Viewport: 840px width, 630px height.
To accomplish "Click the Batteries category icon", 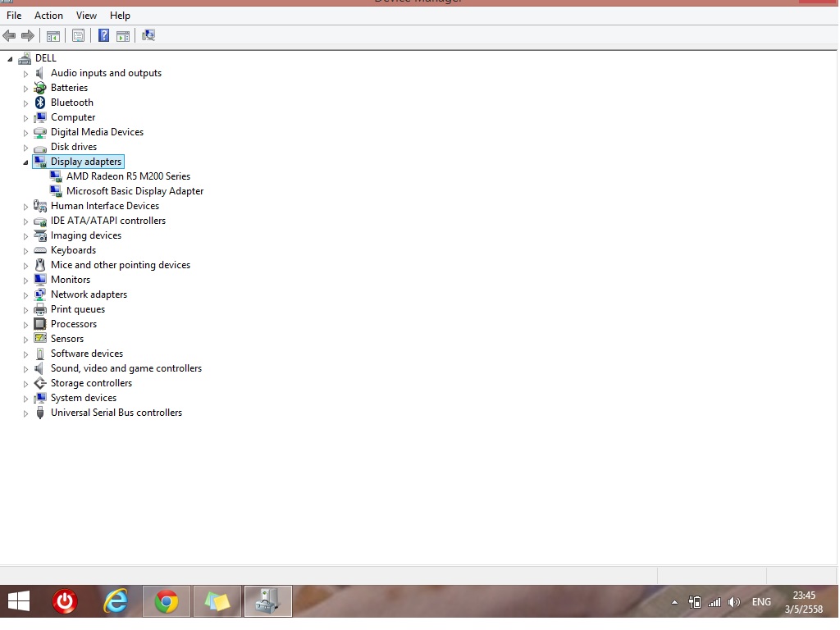I will (x=39, y=88).
